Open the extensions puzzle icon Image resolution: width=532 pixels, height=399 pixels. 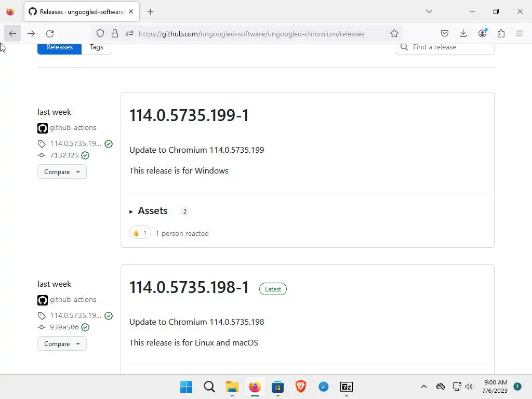tap(501, 34)
